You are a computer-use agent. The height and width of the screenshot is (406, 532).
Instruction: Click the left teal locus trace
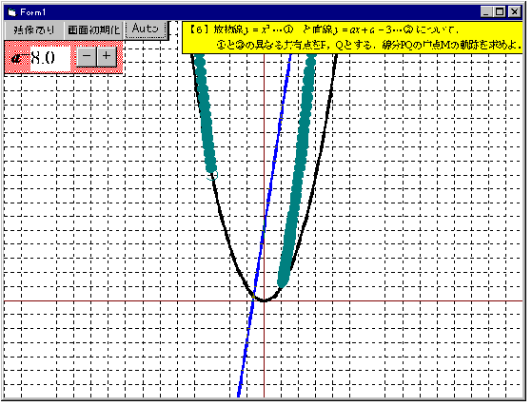[x=205, y=112]
